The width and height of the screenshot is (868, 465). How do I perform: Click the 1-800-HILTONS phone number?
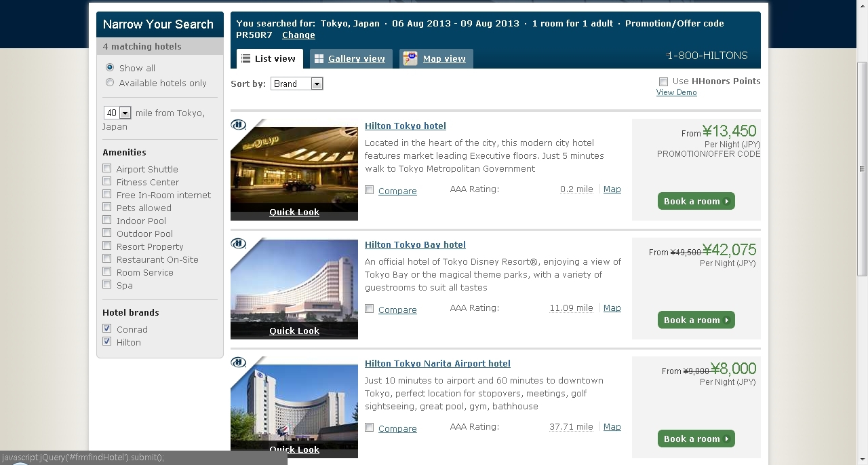(x=707, y=56)
